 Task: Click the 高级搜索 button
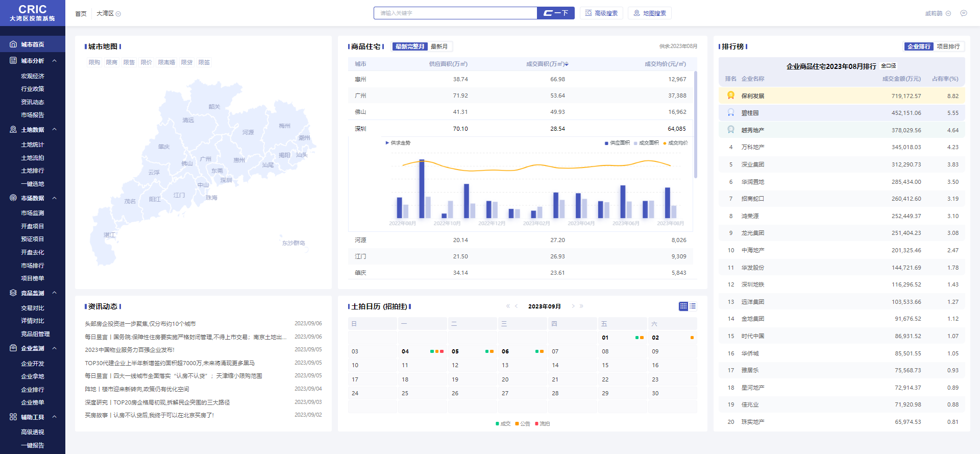(x=601, y=13)
